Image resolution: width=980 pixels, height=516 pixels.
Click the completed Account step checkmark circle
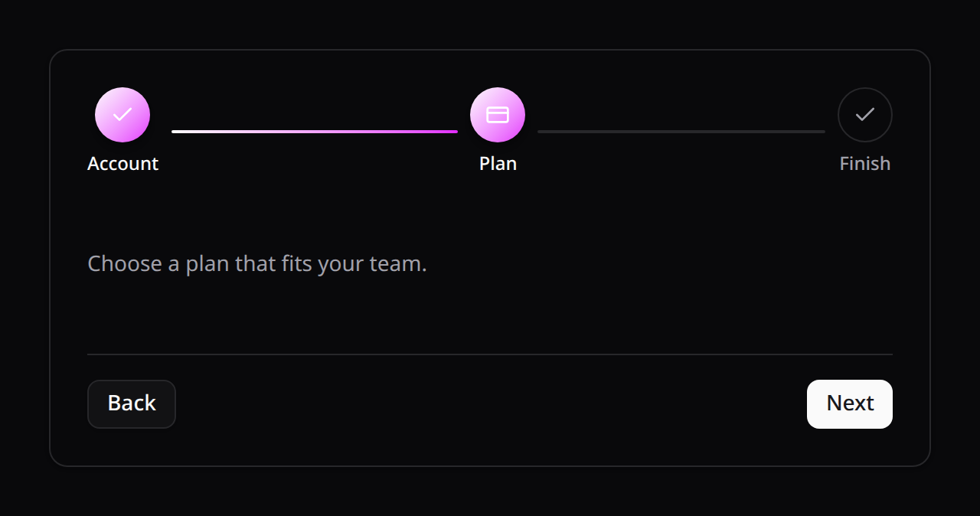[x=122, y=115]
